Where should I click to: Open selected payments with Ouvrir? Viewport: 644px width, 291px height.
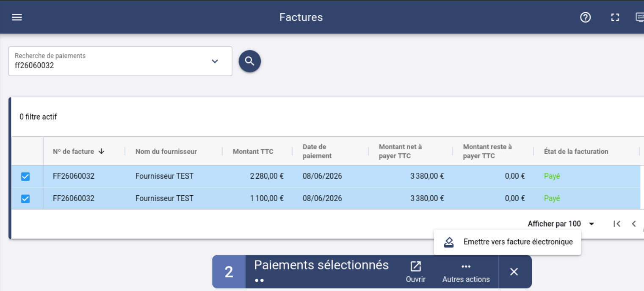415,272
